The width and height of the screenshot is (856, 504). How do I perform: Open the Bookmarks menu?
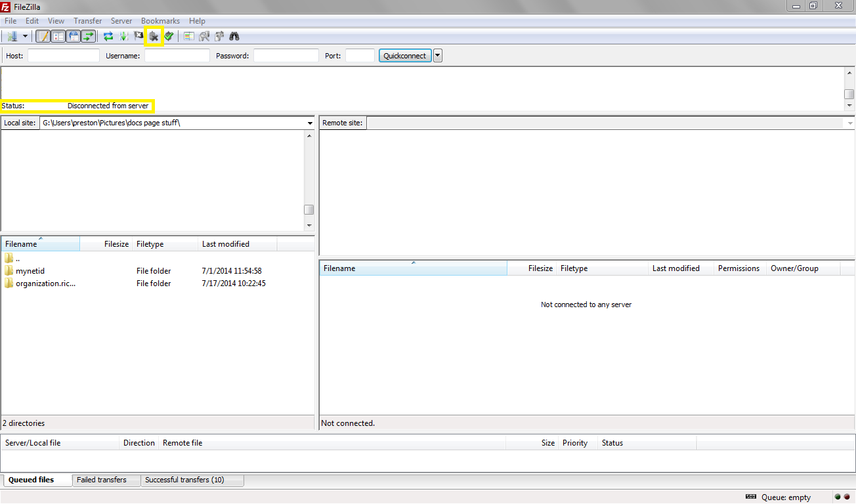pos(160,21)
